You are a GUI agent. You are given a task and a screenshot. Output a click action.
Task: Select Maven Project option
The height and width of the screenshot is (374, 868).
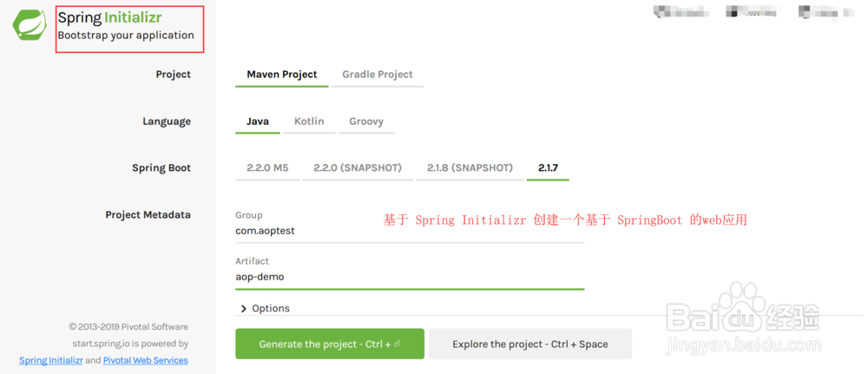282,75
